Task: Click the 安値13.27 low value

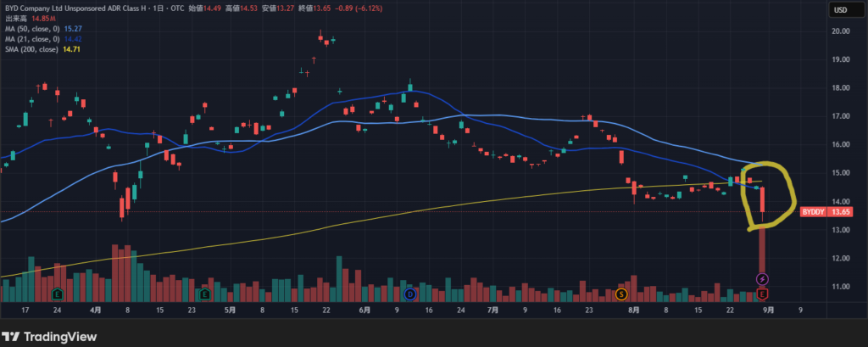Action: [x=280, y=8]
